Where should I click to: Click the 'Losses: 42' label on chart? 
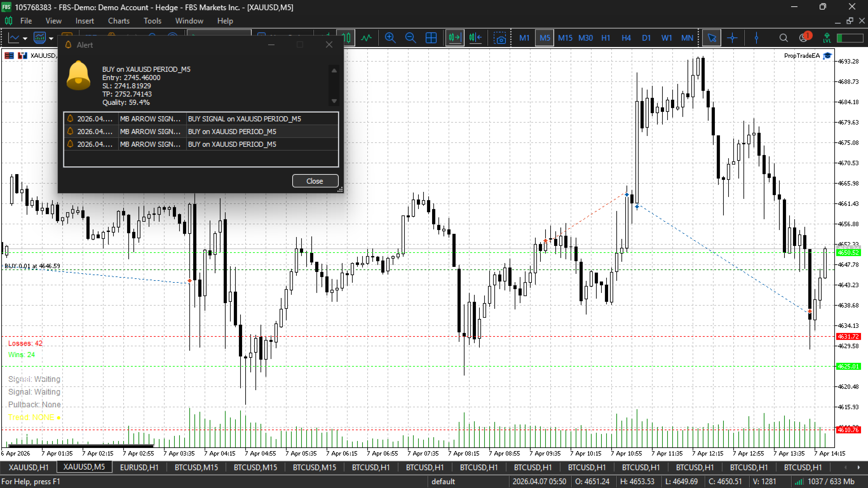pos(25,343)
